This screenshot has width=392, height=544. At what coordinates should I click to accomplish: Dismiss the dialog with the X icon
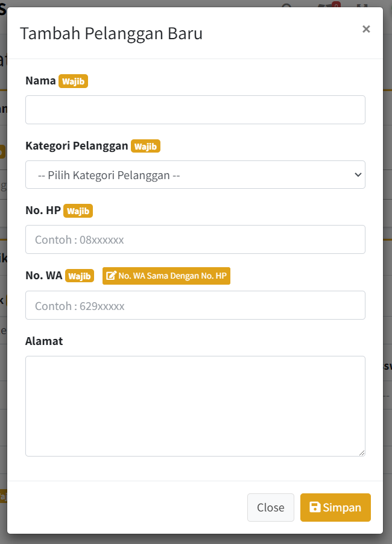pos(366,29)
